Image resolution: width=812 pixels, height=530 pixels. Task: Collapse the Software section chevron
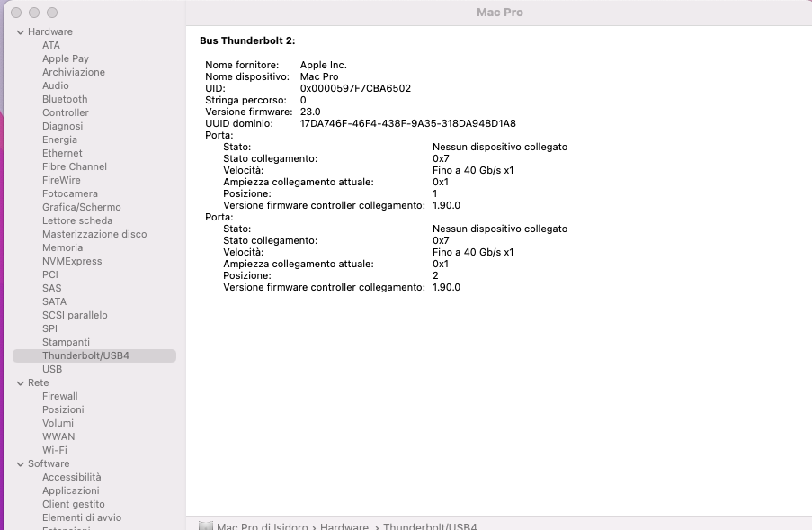[x=20, y=464]
